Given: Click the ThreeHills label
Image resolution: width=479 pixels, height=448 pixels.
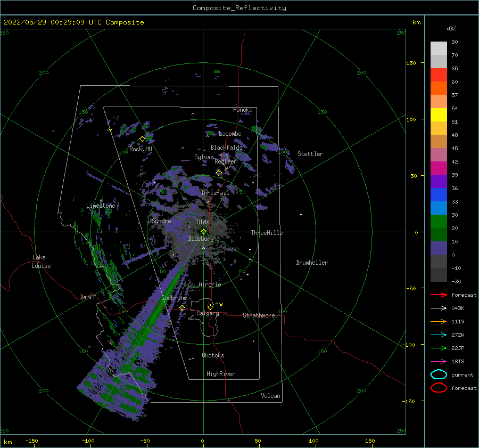Looking at the screenshot, I should pos(267,233).
